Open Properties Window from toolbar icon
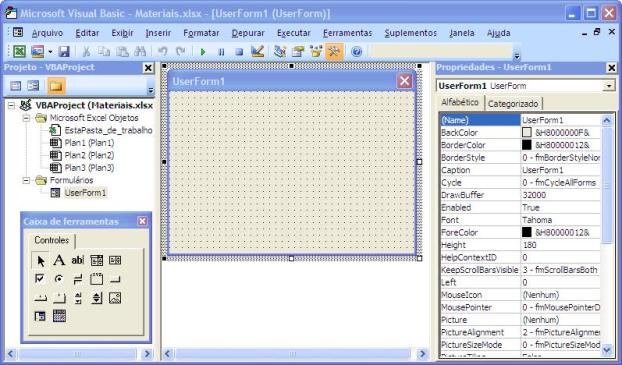Screen dimensions: 622x365 pyautogui.click(x=298, y=51)
